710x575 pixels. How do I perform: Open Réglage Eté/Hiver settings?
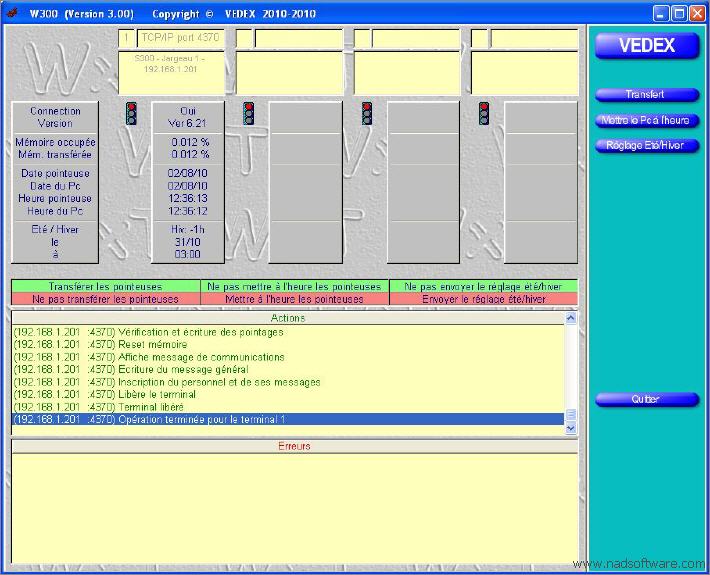[x=647, y=146]
